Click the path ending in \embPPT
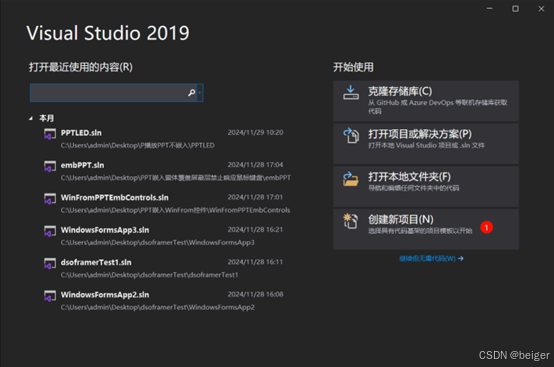554x367 pixels. pos(176,178)
